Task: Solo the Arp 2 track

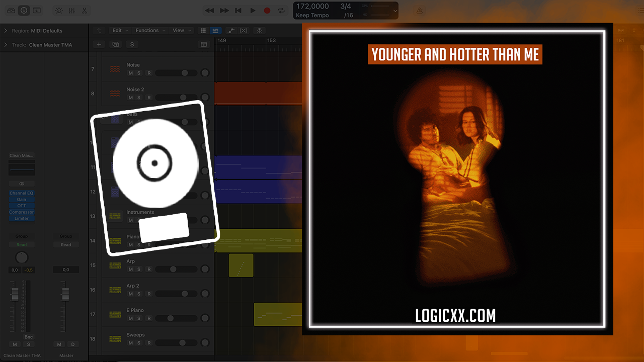Action: pos(139,294)
